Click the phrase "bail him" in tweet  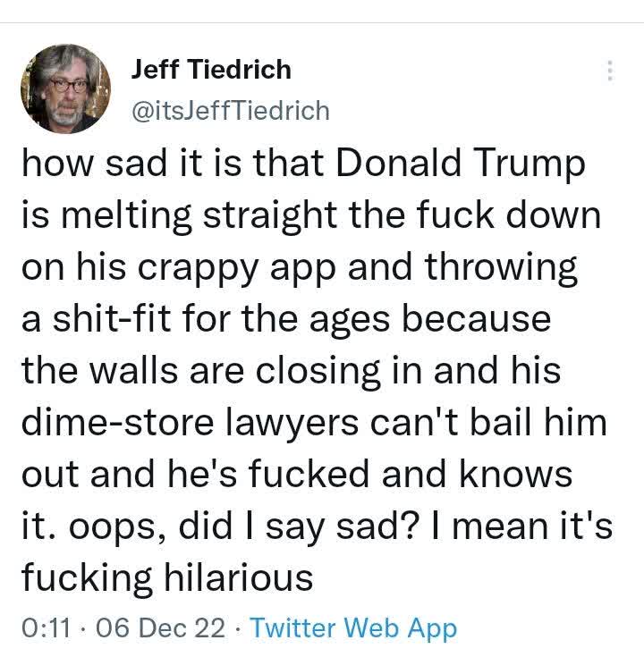pos(538,422)
